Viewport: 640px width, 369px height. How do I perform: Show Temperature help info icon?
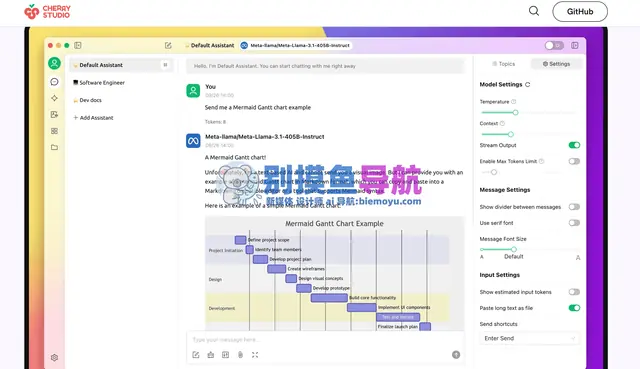513,102
